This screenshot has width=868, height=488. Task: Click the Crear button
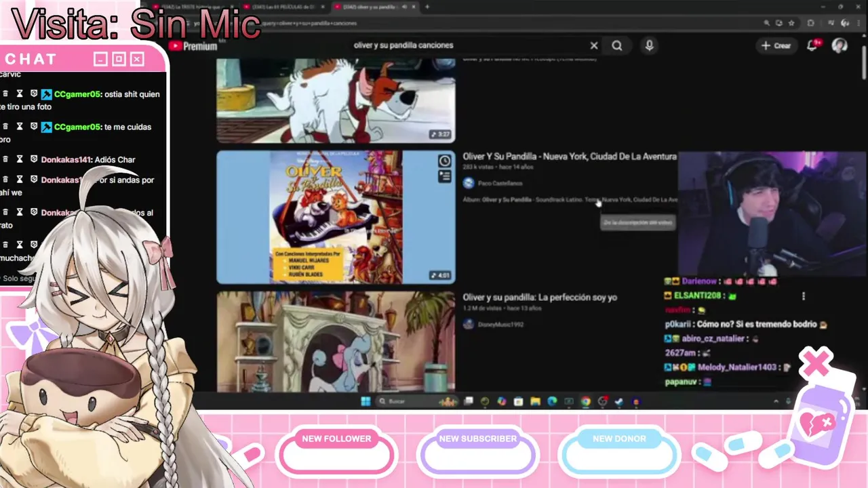[x=776, y=45]
